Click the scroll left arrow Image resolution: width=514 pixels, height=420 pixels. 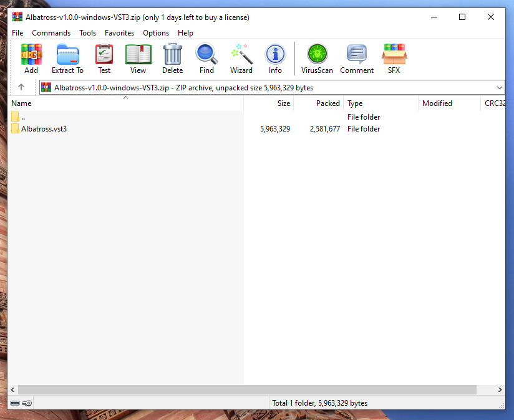point(12,389)
